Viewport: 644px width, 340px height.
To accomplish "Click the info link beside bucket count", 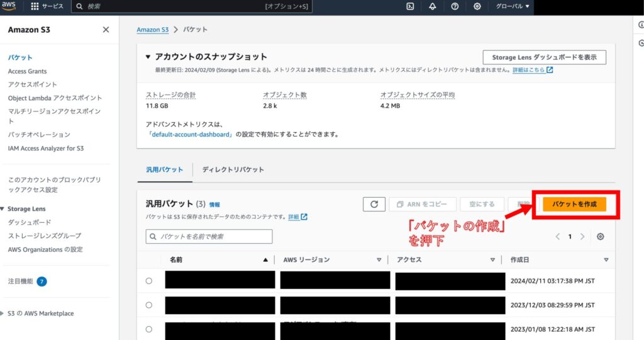I will click(214, 205).
